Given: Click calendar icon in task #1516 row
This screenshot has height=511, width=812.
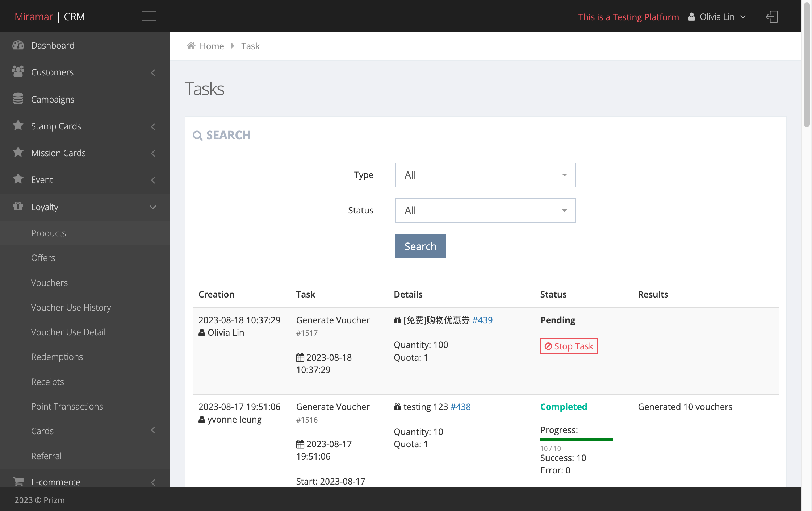Looking at the screenshot, I should click(x=300, y=444).
